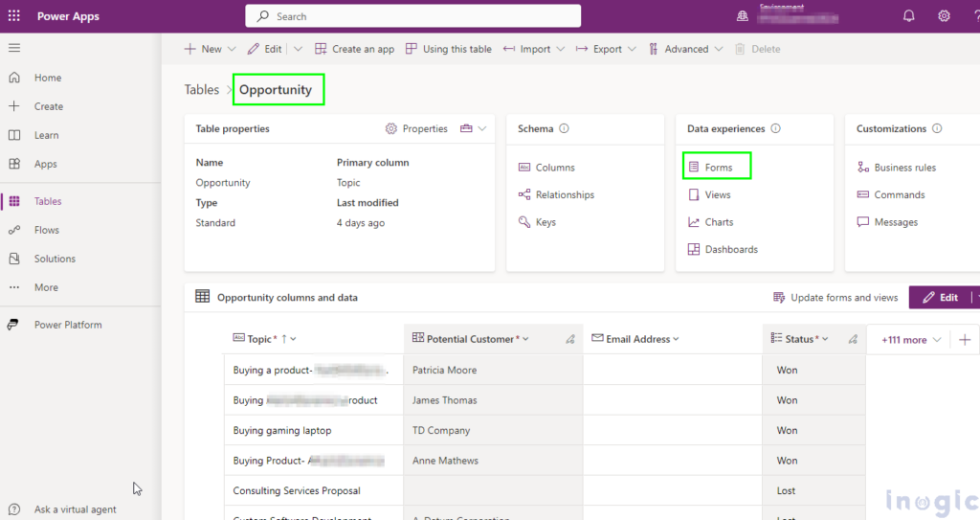Screen dimensions: 980x520
Task: Click the Data experiences info icon
Action: [775, 128]
